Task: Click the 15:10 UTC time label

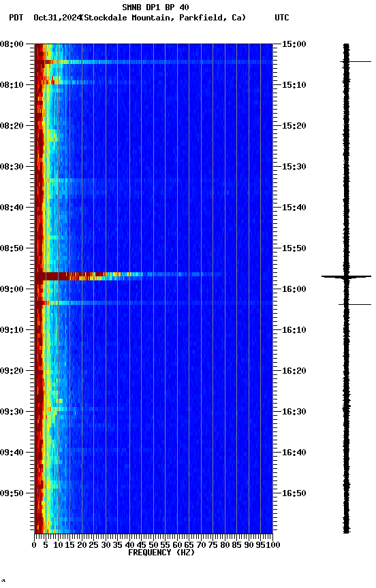Action: tap(294, 85)
